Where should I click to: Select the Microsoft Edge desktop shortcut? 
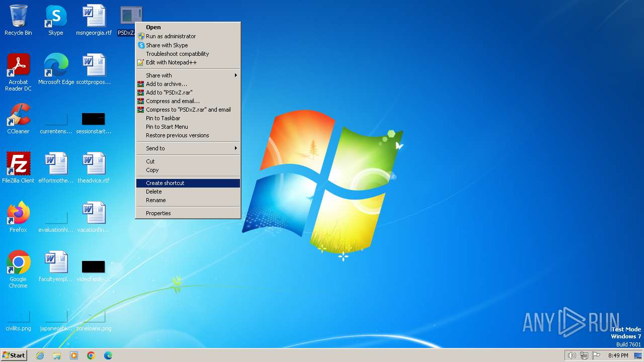(56, 69)
